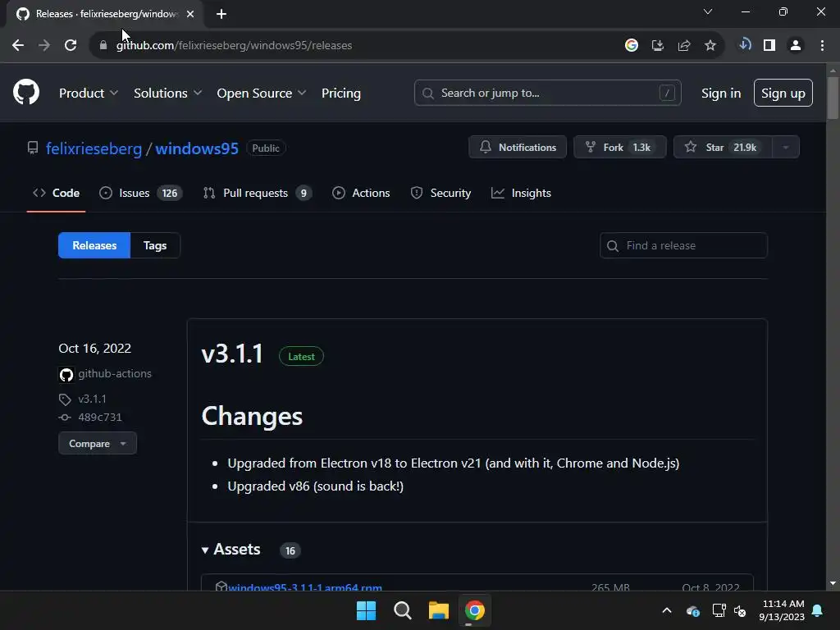
Task: Open the Pricing page
Action: tap(341, 94)
